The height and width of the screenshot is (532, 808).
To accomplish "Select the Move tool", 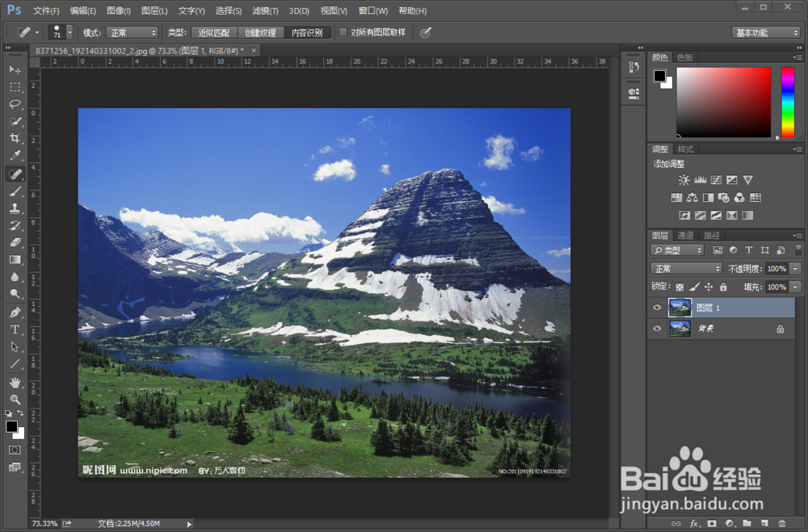I will (x=15, y=69).
